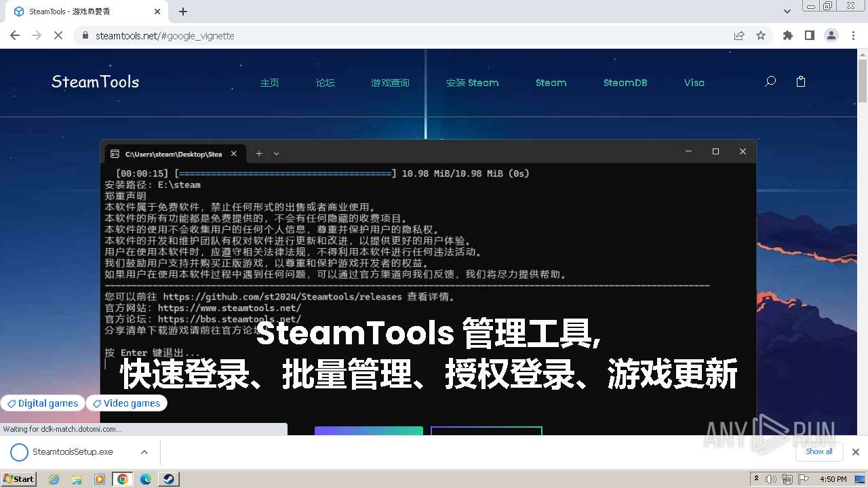Viewport: 868px width, 488px height.
Task: Open the Chrome extensions puzzle icon
Action: (787, 35)
